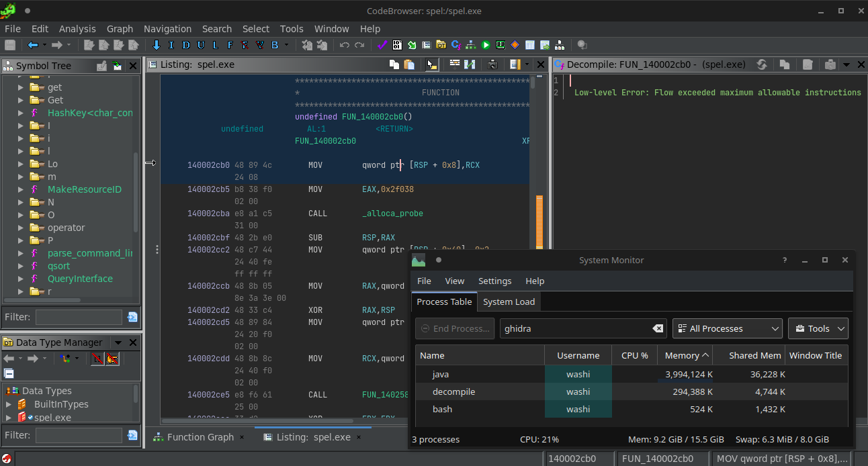Go to next Undefined with the U icon
The height and width of the screenshot is (466, 868).
[200, 45]
